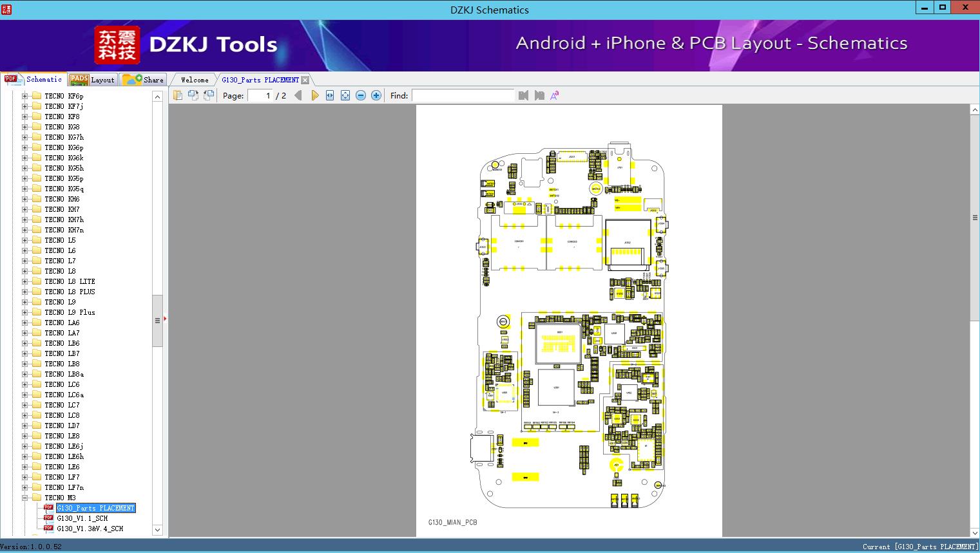The width and height of the screenshot is (980, 553).
Task: Type in the Find search field
Action: [463, 95]
